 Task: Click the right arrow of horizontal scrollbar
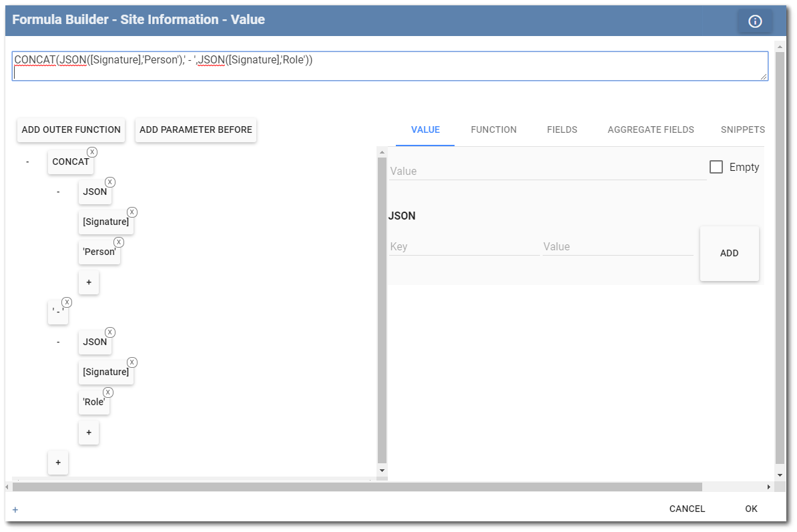pyautogui.click(x=768, y=487)
